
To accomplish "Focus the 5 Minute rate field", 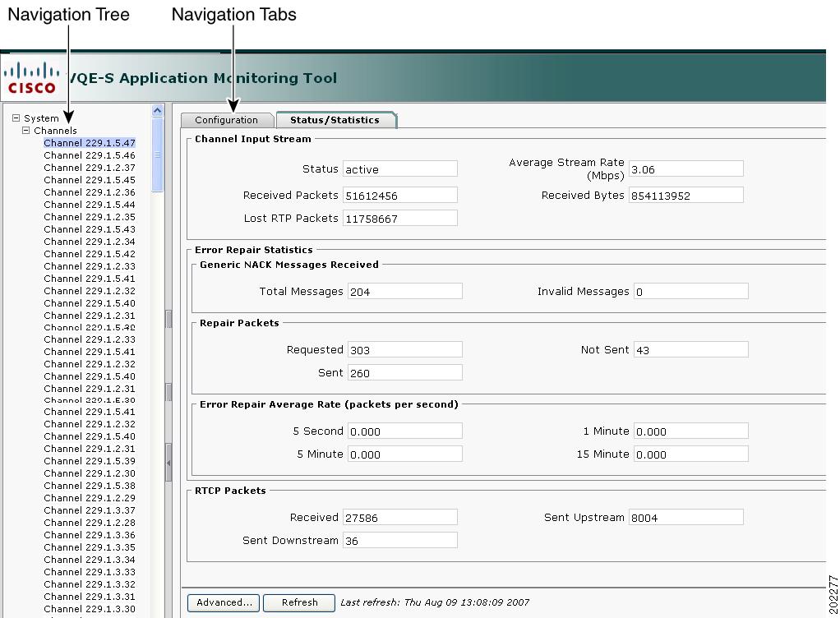I will click(405, 454).
